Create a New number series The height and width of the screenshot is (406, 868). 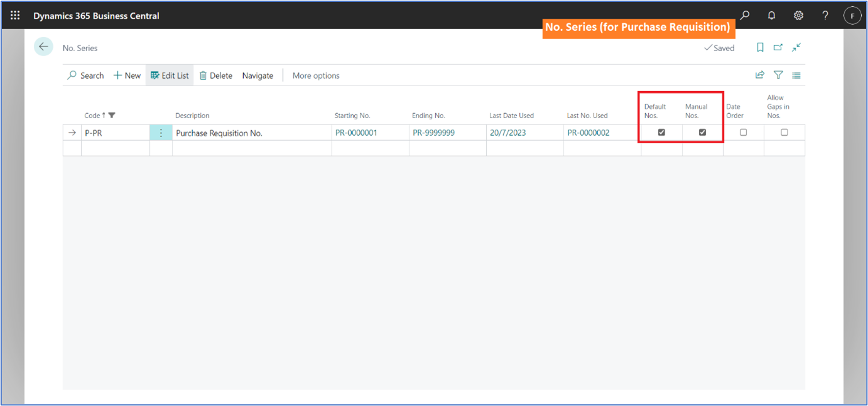pyautogui.click(x=127, y=75)
